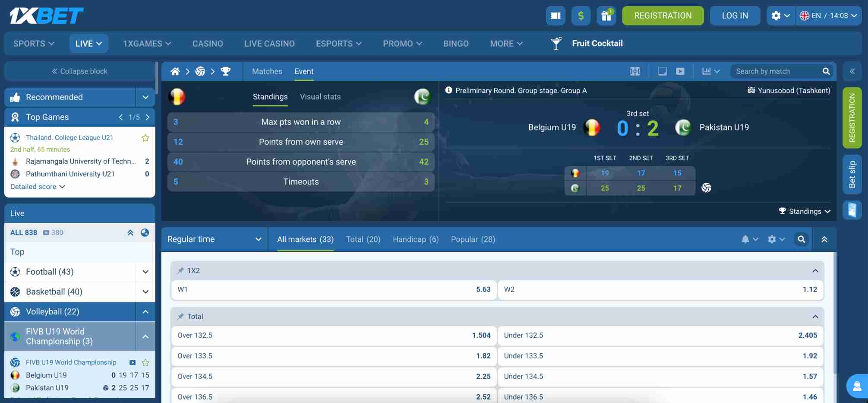This screenshot has height=403, width=868.
Task: Collapse the Total market section
Action: [x=815, y=317]
